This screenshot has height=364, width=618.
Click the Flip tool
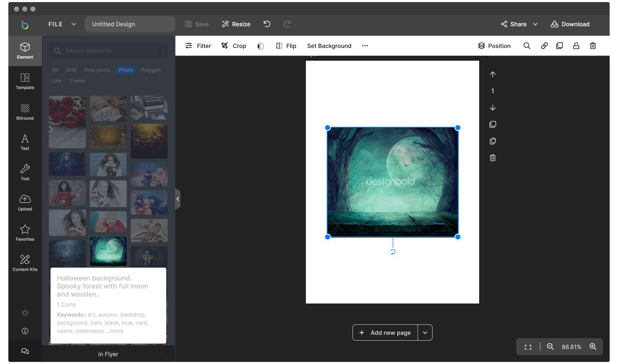286,46
